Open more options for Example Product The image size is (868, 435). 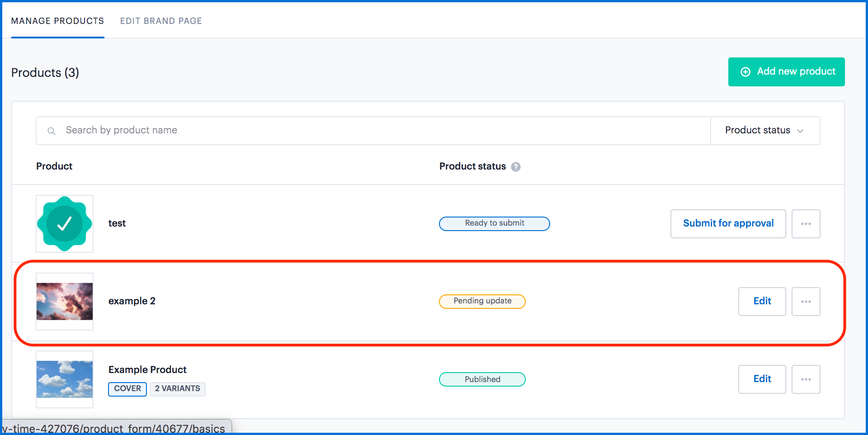(x=806, y=379)
